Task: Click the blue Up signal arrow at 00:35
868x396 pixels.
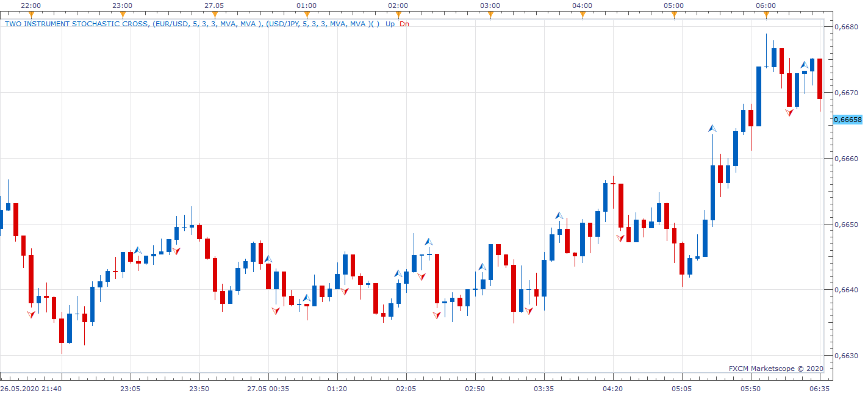Action: (268, 259)
